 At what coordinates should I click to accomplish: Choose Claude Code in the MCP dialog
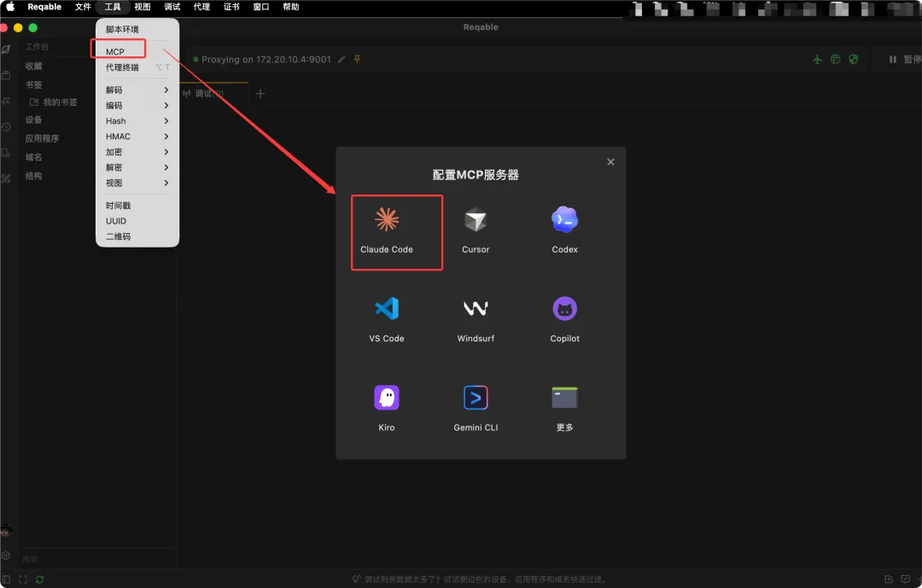(x=387, y=231)
